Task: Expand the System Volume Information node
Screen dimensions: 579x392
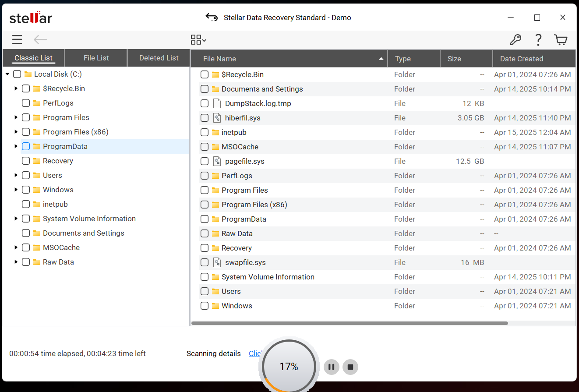Action: (16, 219)
